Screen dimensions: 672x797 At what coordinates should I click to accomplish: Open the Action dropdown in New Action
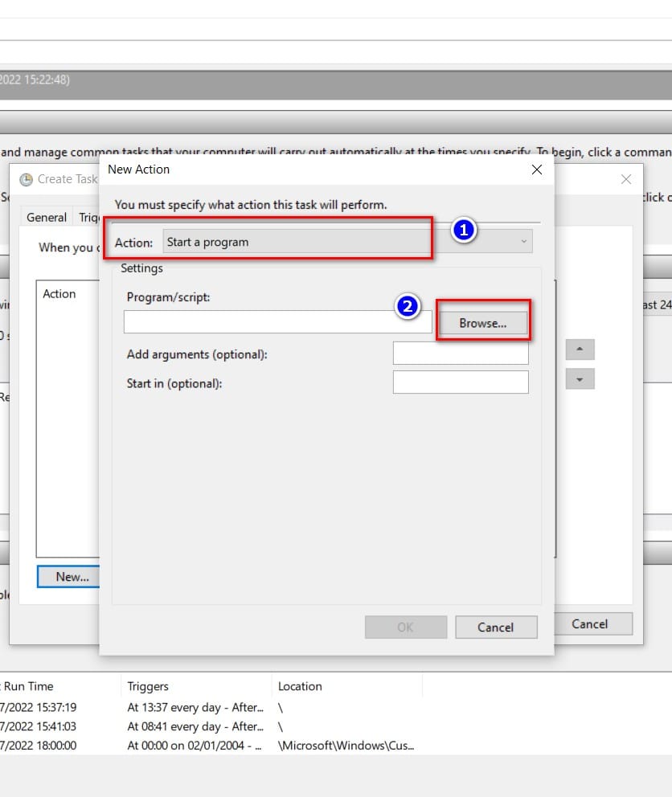click(347, 242)
